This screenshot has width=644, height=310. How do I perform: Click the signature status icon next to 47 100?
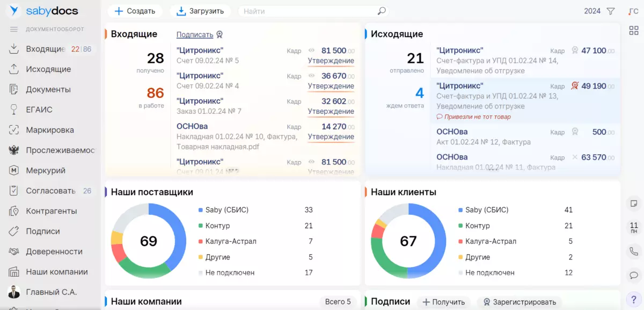click(x=575, y=51)
